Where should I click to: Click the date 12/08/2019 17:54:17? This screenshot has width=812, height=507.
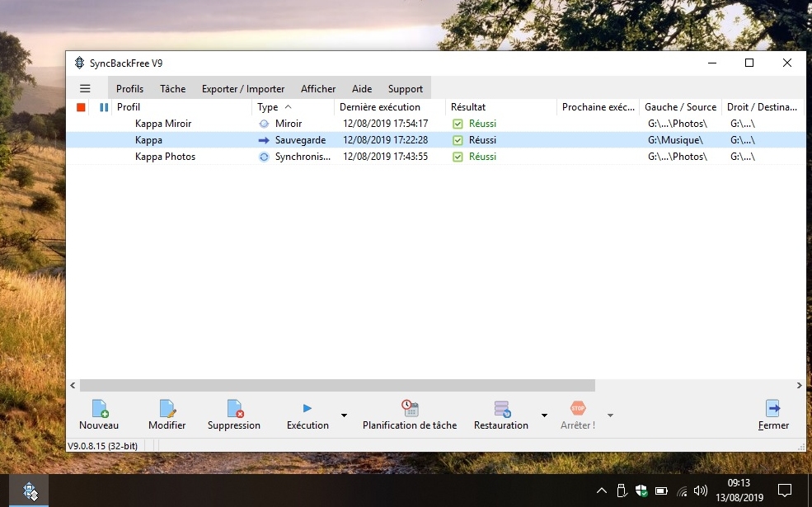pos(385,124)
